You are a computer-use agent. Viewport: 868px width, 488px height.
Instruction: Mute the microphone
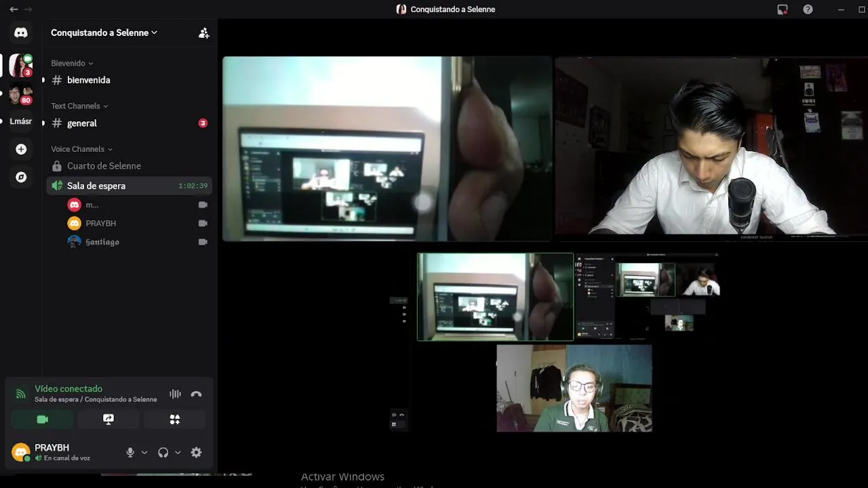(130, 452)
